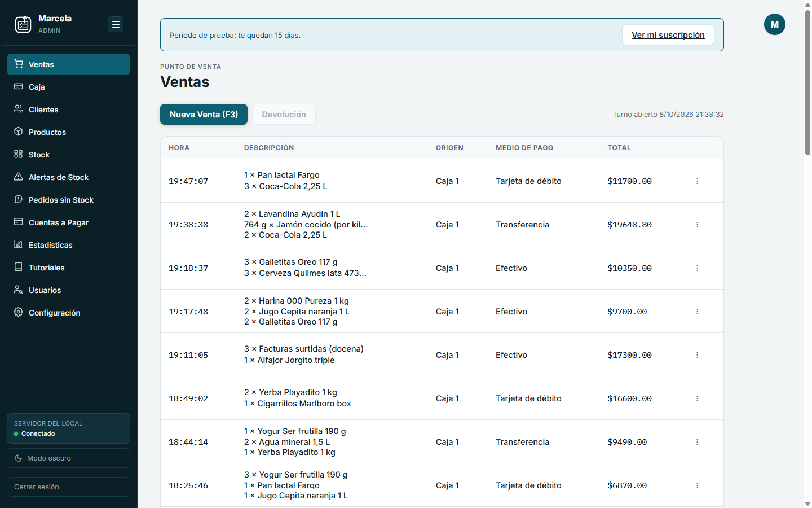The width and height of the screenshot is (812, 508).
Task: Open row options for the 19:47:07 sale
Action: tap(697, 181)
